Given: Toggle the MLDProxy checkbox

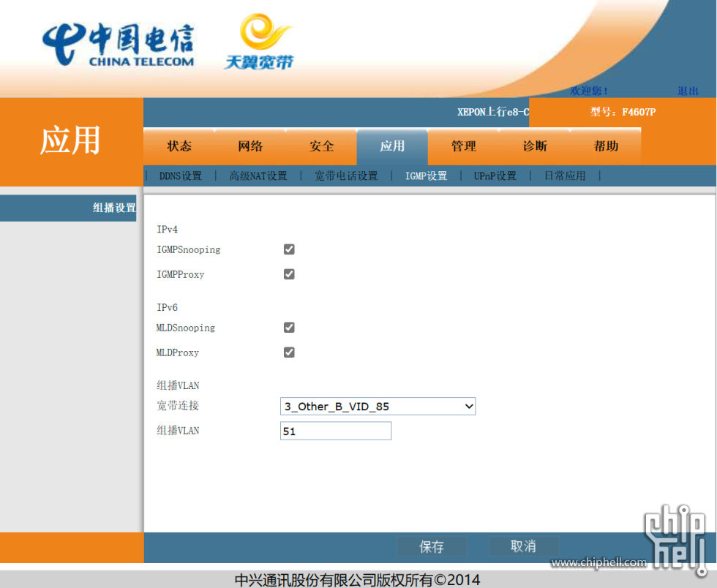Looking at the screenshot, I should tap(289, 352).
